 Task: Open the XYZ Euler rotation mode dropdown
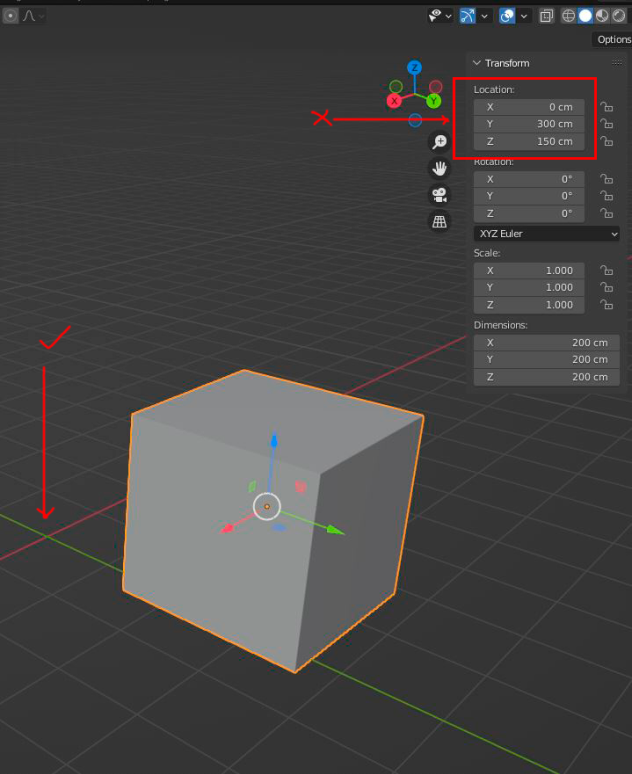pyautogui.click(x=547, y=234)
